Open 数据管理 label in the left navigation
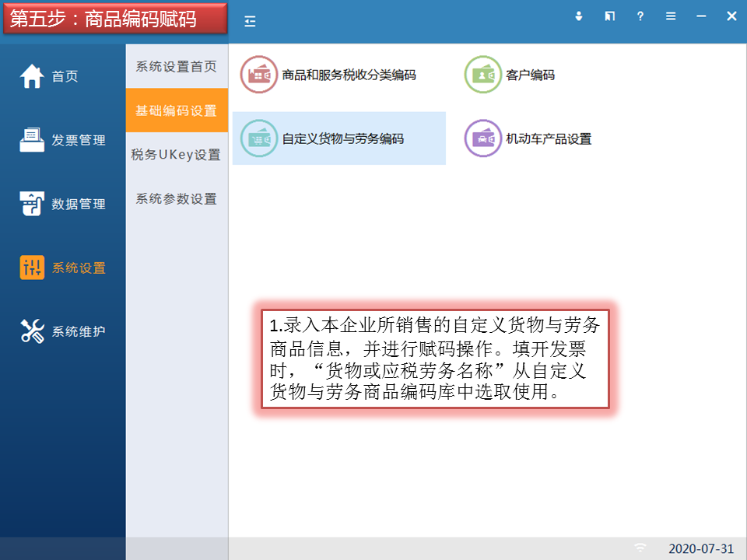The height and width of the screenshot is (560, 747). point(79,205)
